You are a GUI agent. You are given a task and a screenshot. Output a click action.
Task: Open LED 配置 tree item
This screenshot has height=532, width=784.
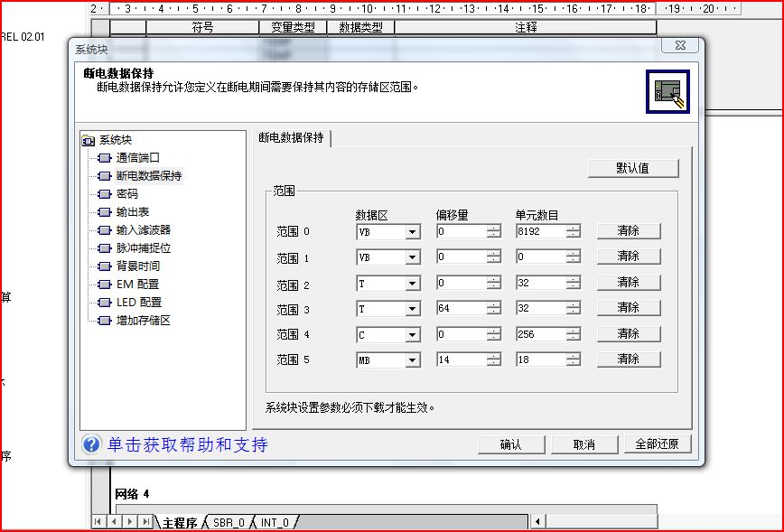tap(138, 303)
